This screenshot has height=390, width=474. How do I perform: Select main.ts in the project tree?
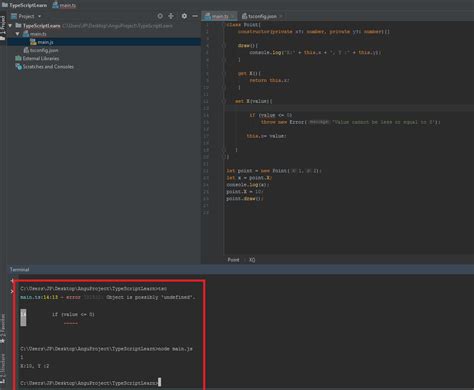click(35, 34)
